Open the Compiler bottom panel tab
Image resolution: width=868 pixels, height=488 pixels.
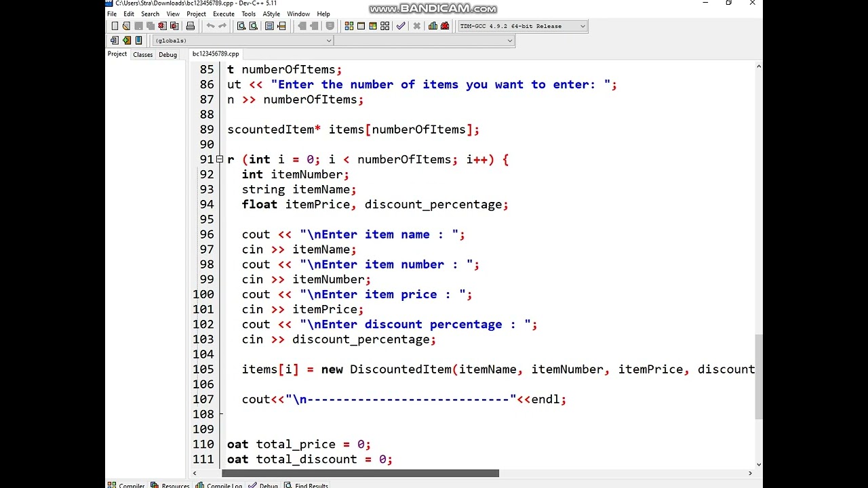coord(127,485)
